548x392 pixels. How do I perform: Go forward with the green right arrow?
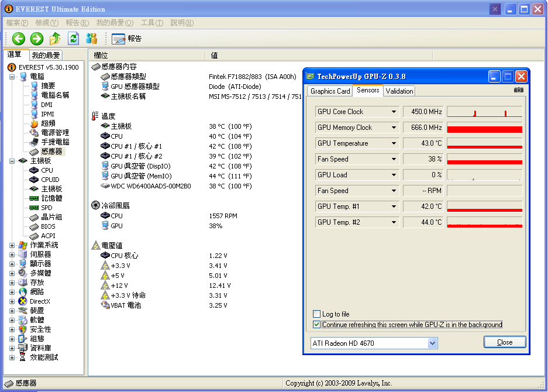tap(37, 39)
